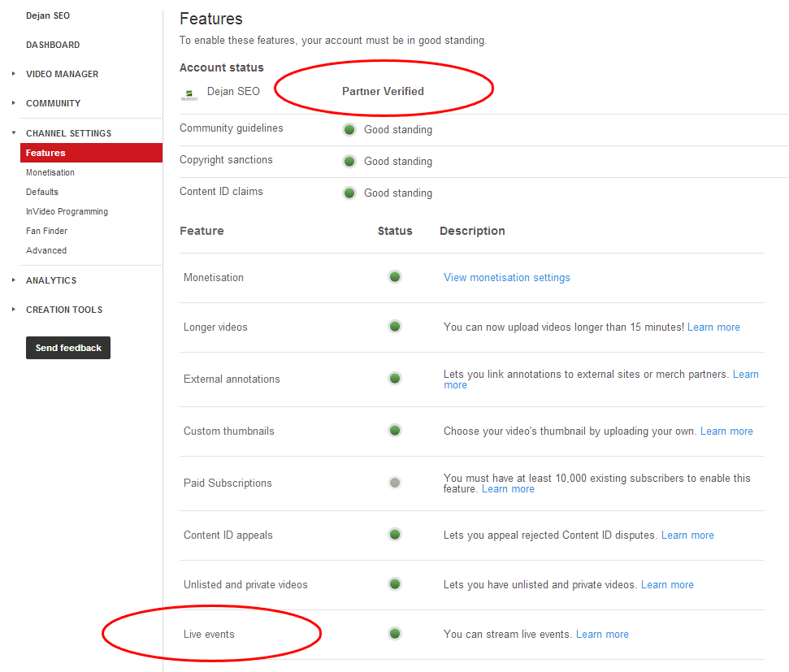Open Fan Finder in the sidebar
The height and width of the screenshot is (672, 789).
pos(47,231)
